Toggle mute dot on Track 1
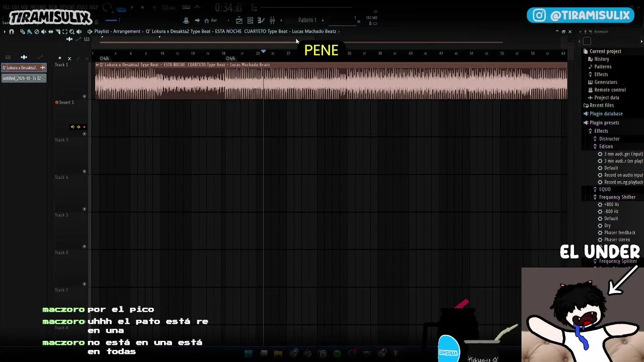This screenshot has width=644, height=362. [x=84, y=96]
